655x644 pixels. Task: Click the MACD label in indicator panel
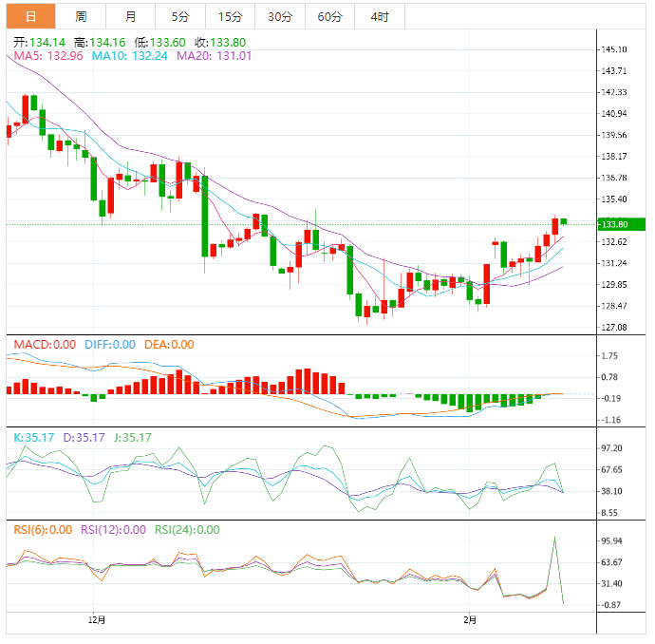(x=44, y=344)
